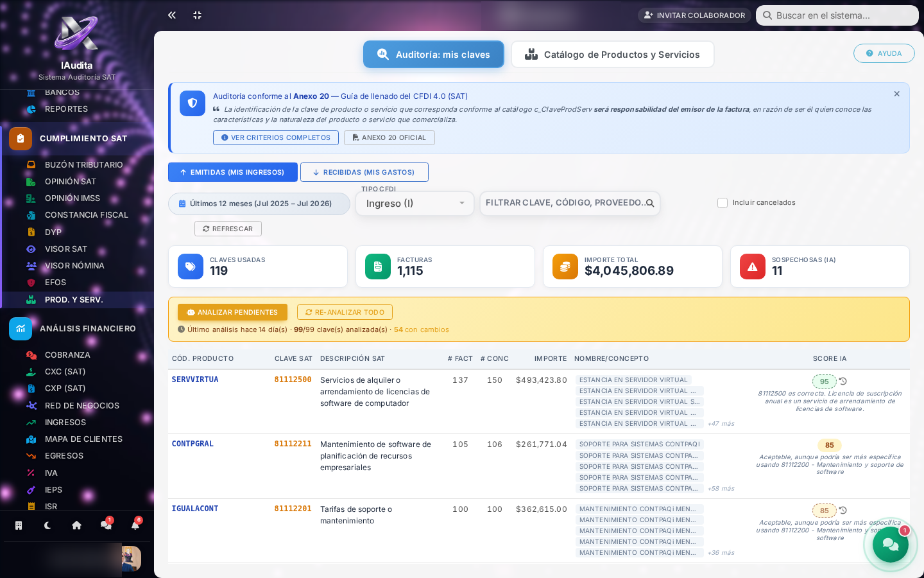Open the SERVVIRTUA product code
The image size is (924, 578).
195,380
